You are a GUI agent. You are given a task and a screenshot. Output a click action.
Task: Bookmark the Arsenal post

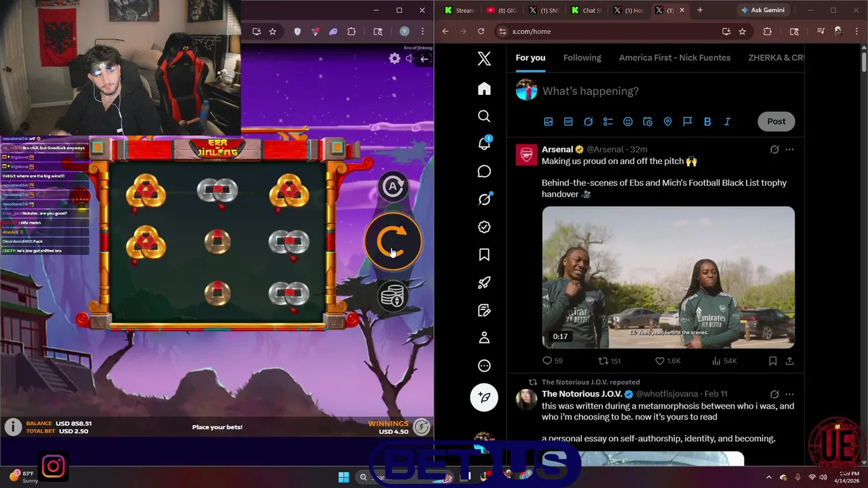[x=772, y=361]
